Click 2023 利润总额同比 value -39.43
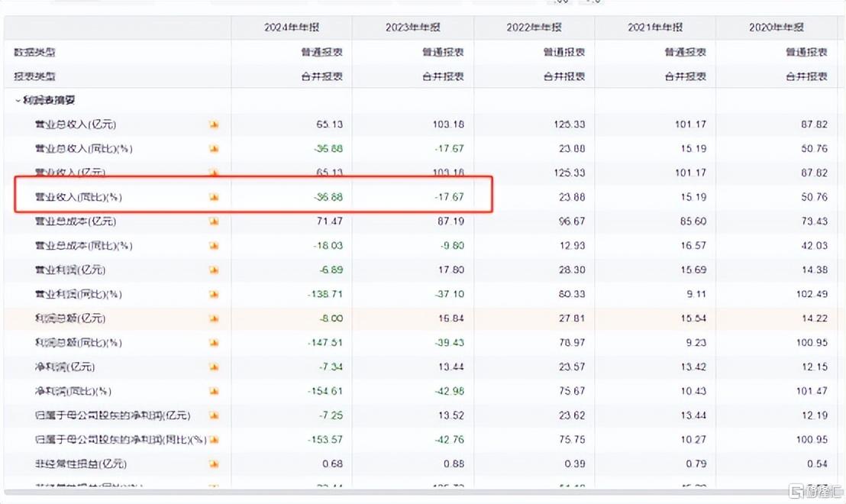Screen dimensions: 846x504 point(450,343)
